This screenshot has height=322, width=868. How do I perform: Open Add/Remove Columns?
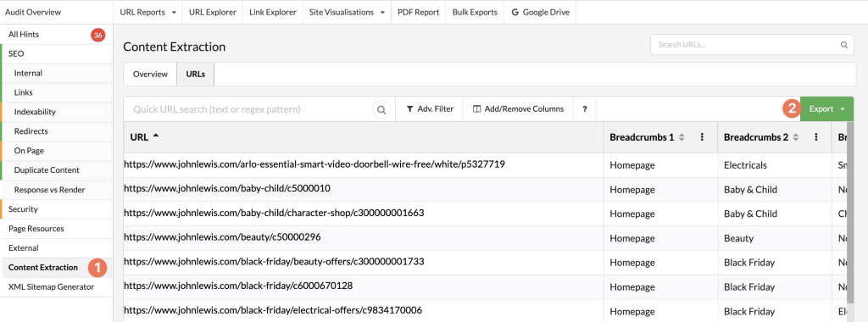tap(518, 109)
